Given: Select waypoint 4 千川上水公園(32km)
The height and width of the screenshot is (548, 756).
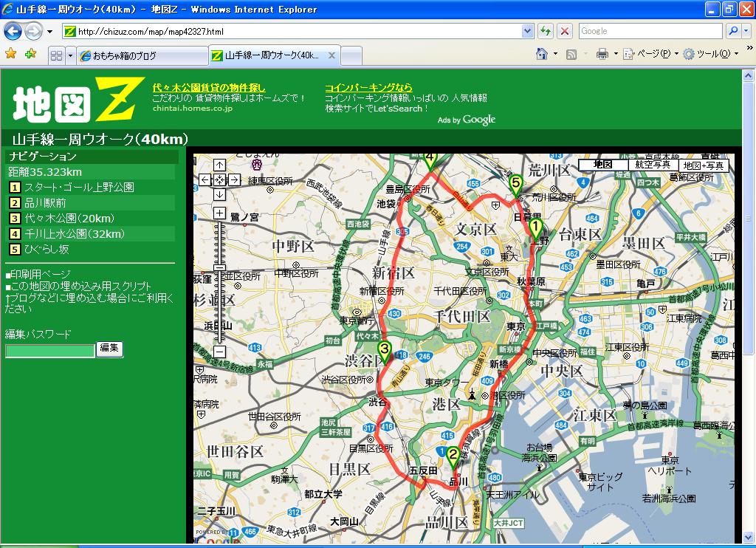Looking at the screenshot, I should [75, 234].
